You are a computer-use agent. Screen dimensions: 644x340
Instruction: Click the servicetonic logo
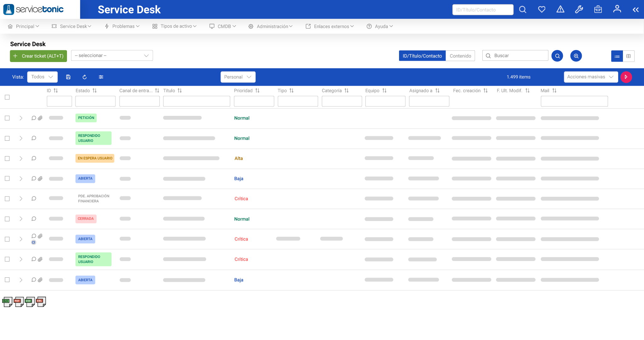33,9
